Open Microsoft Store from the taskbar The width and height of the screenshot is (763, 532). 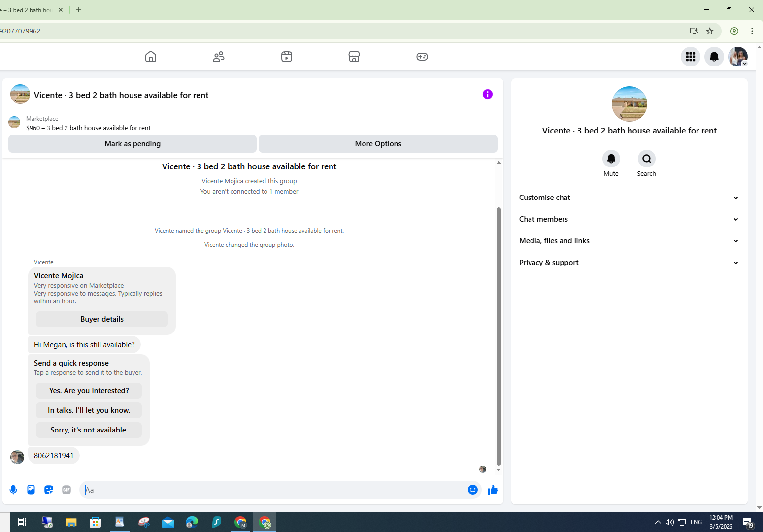(96, 522)
